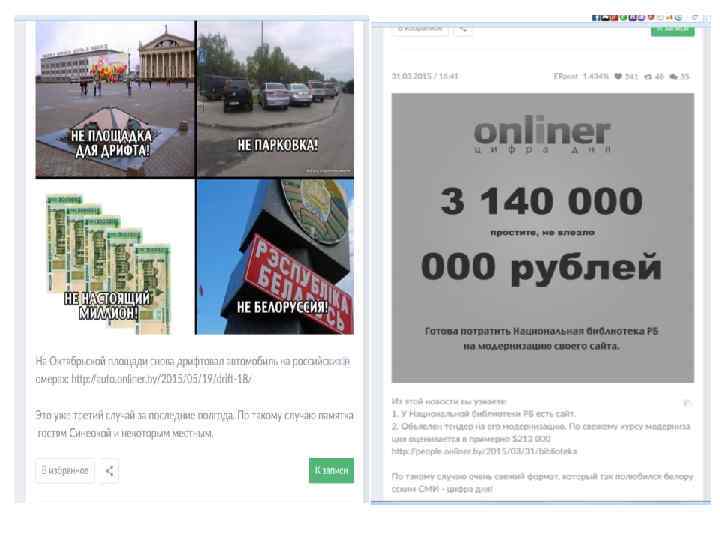The width and height of the screenshot is (720, 540).
Task: Click the "НЕ НАСТОЯЩИЙ МИЛЛИОН!" banknotes image
Action: [115, 257]
